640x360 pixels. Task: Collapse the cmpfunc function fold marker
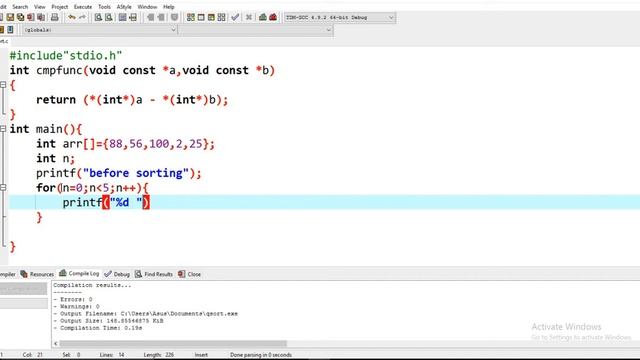tap(3, 84)
